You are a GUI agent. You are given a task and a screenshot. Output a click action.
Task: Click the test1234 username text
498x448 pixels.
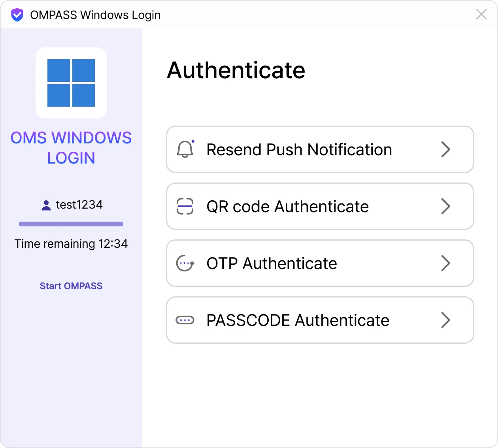click(79, 205)
